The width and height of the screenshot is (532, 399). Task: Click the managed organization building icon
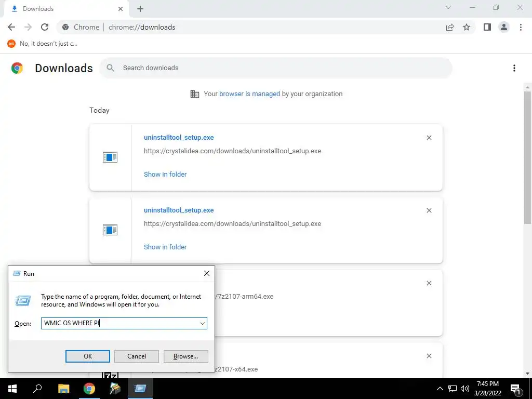195,94
